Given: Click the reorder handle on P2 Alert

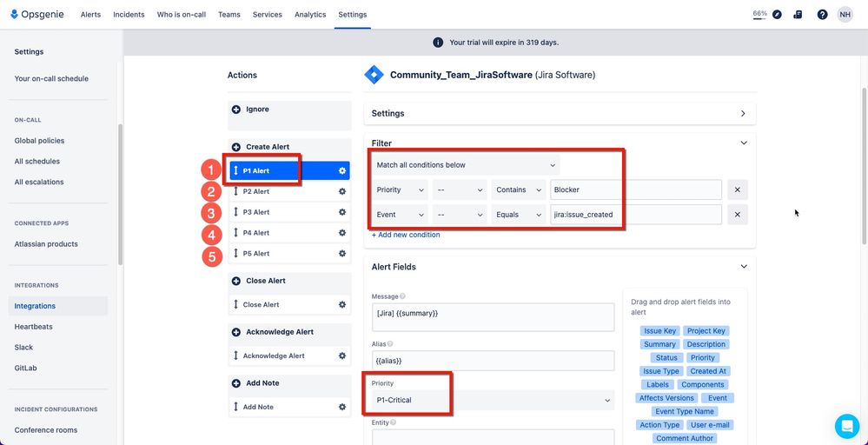Looking at the screenshot, I should [x=235, y=191].
